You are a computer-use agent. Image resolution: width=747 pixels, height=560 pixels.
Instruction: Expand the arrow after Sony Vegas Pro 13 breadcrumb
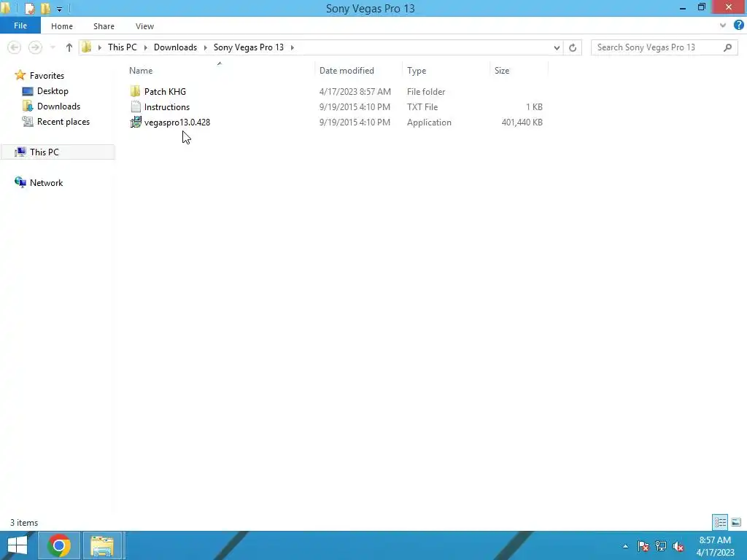pyautogui.click(x=292, y=47)
